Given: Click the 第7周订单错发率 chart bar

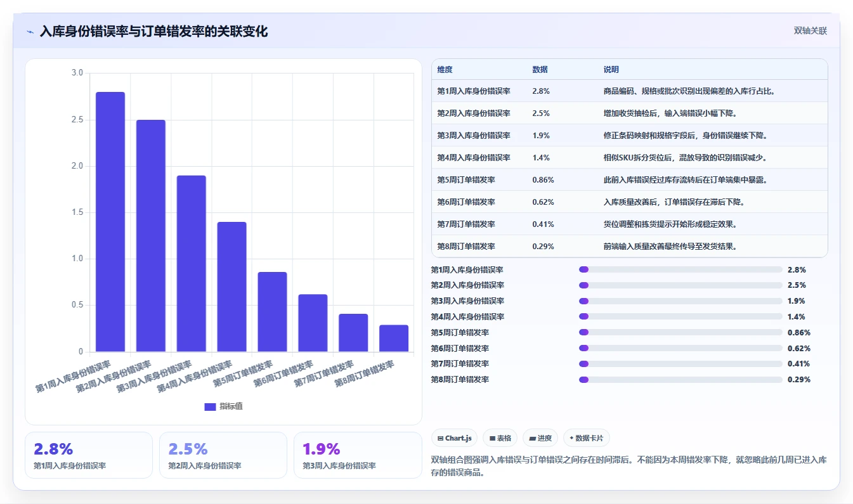Looking at the screenshot, I should [353, 333].
